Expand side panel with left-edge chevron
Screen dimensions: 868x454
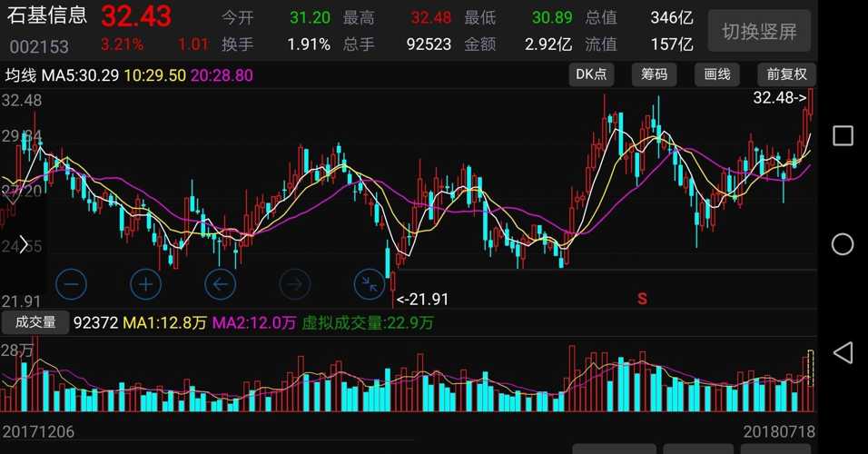[x=24, y=244]
